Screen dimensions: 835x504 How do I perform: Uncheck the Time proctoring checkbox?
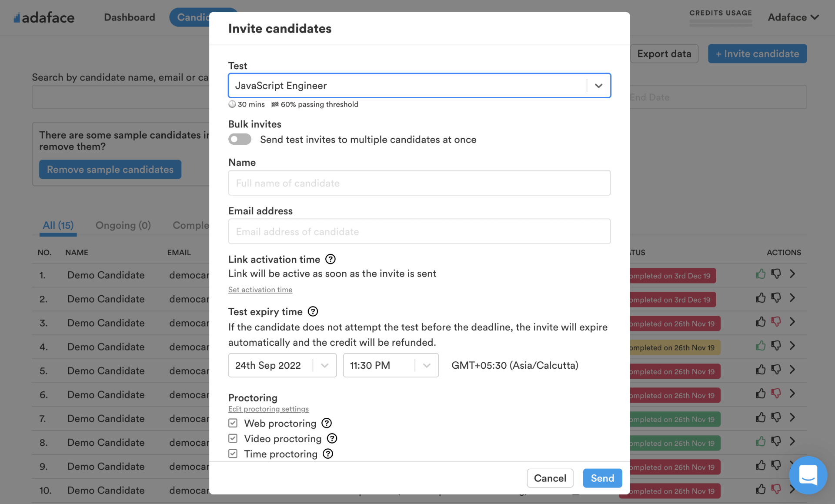[233, 454]
